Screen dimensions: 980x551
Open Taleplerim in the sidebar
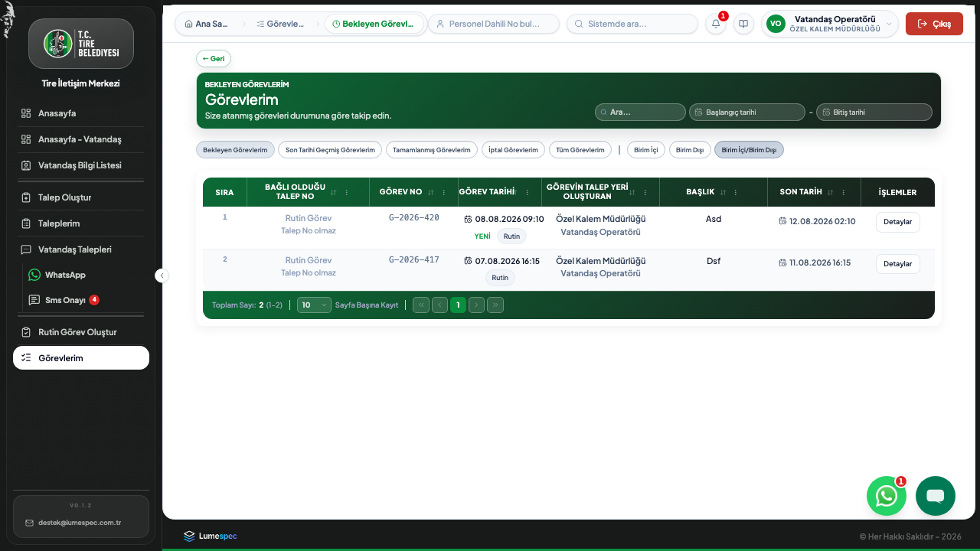81,223
